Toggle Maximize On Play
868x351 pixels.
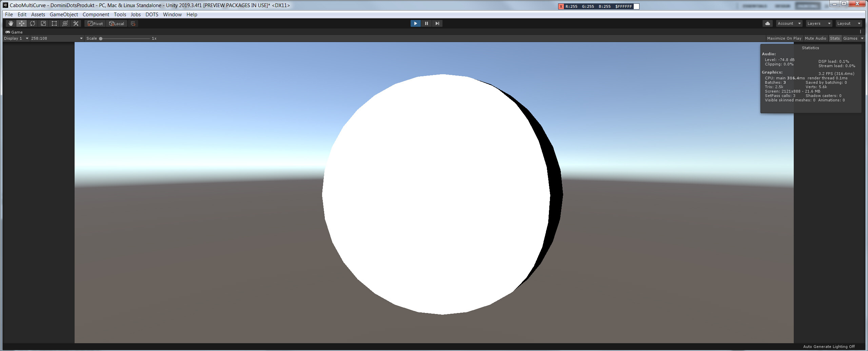784,38
